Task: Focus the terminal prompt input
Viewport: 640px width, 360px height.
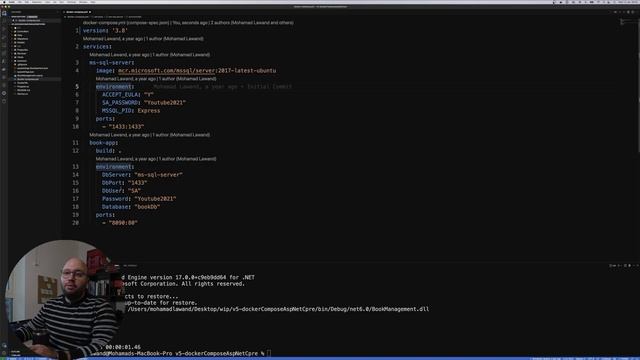Action: click(x=269, y=353)
